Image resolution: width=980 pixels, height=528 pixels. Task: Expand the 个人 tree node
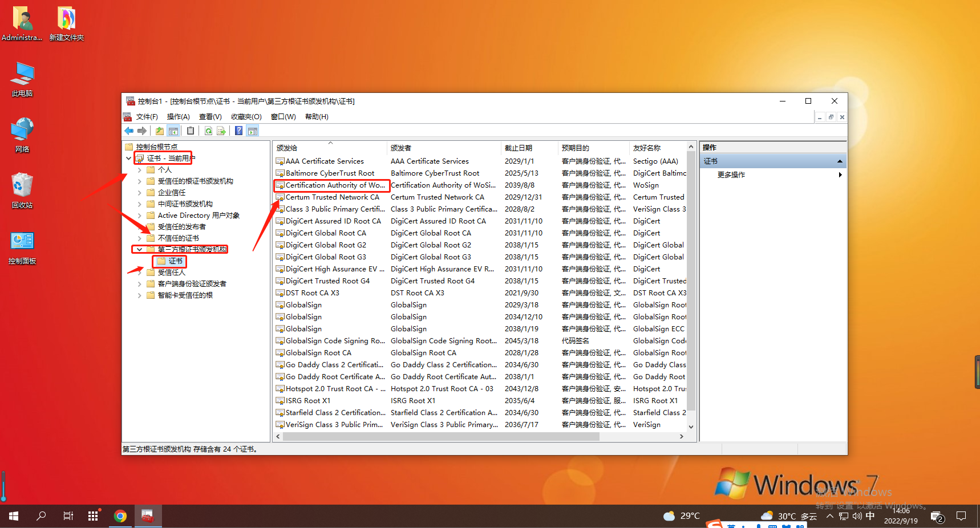click(140, 170)
